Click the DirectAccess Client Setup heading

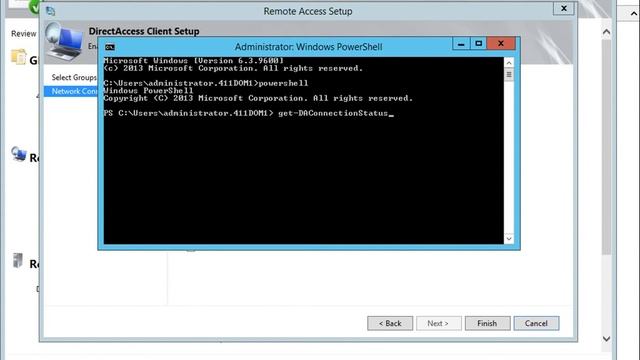coord(144,31)
